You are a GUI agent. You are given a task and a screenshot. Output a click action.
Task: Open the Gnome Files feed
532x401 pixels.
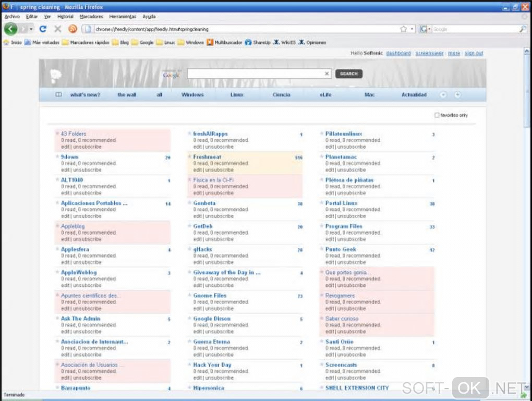210,296
